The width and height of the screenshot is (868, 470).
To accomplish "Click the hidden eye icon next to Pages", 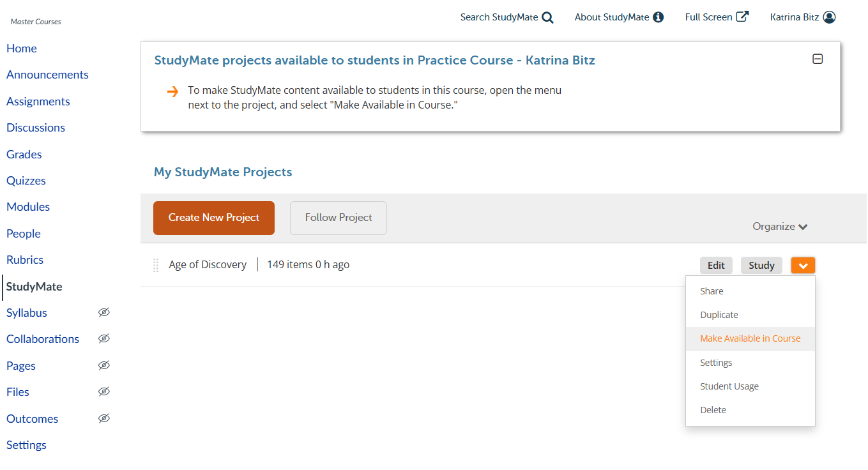I will 104,365.
